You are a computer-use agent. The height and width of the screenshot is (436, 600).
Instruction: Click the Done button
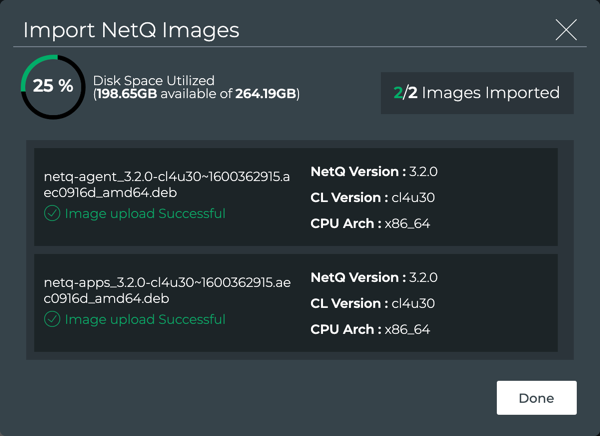click(536, 398)
